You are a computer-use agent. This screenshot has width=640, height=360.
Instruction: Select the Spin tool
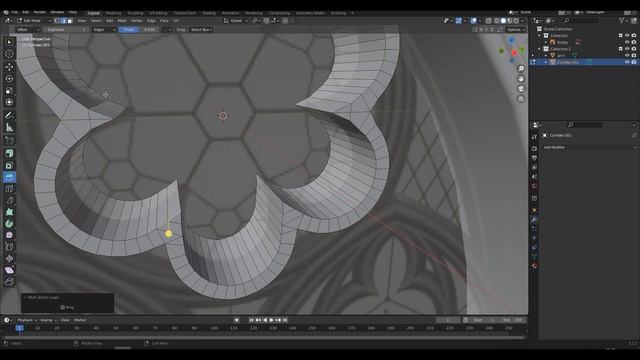point(9,224)
